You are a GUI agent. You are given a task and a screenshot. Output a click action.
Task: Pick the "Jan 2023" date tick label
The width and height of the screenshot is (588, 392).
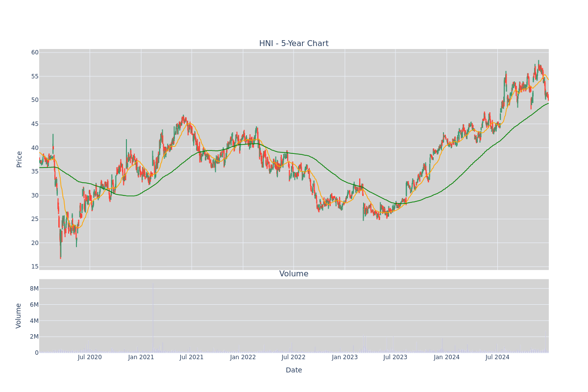tap(345, 357)
